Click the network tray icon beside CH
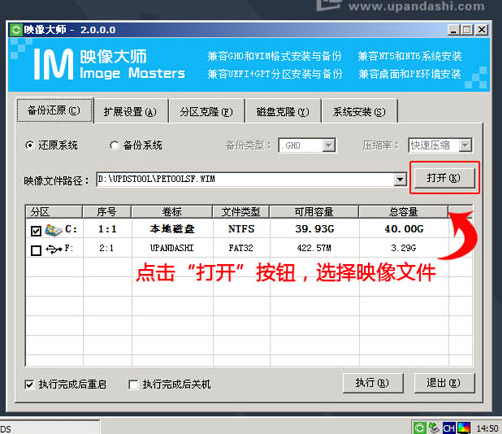Screen dimensions: 502x434 (434, 427)
